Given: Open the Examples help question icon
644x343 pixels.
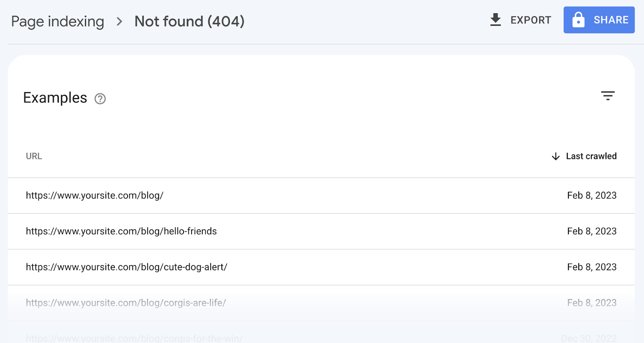Looking at the screenshot, I should pos(100,99).
